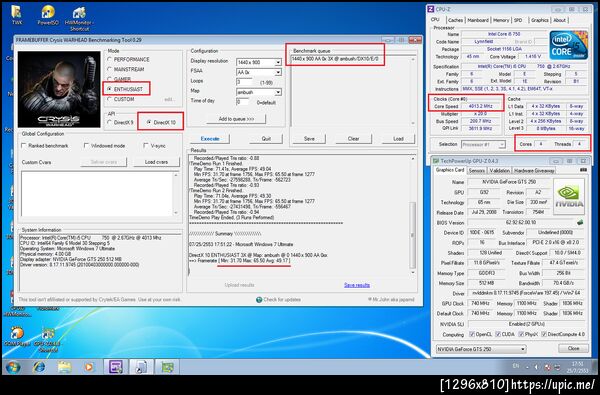The image size is (600, 395).
Task: Click into the Time of day field
Action: point(243,102)
